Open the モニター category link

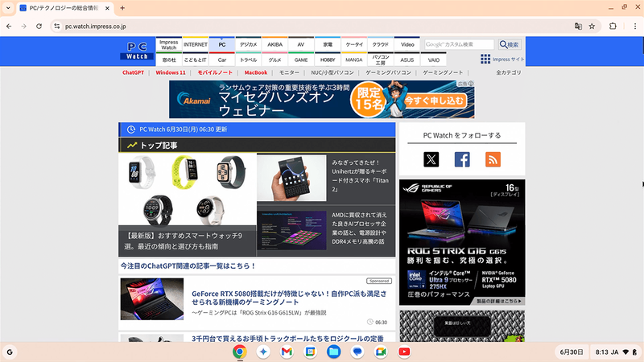289,72
